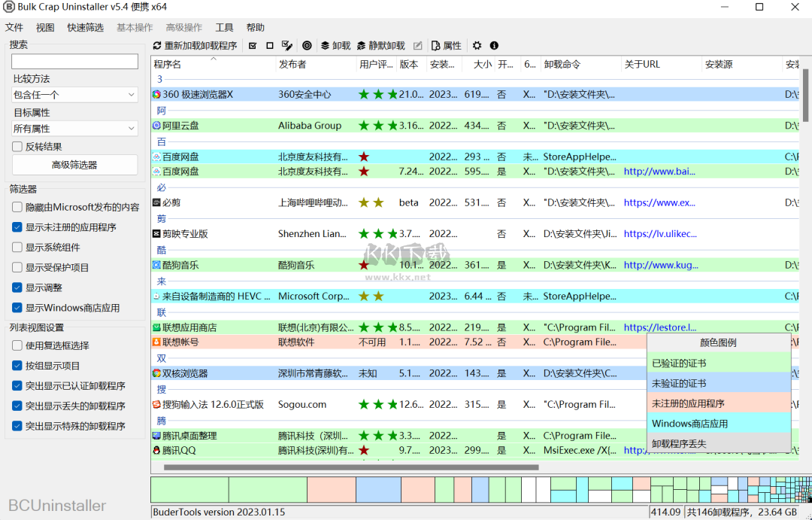The height and width of the screenshot is (520, 812).
Task: Click the target-a-window crosshair icon
Action: tap(307, 45)
